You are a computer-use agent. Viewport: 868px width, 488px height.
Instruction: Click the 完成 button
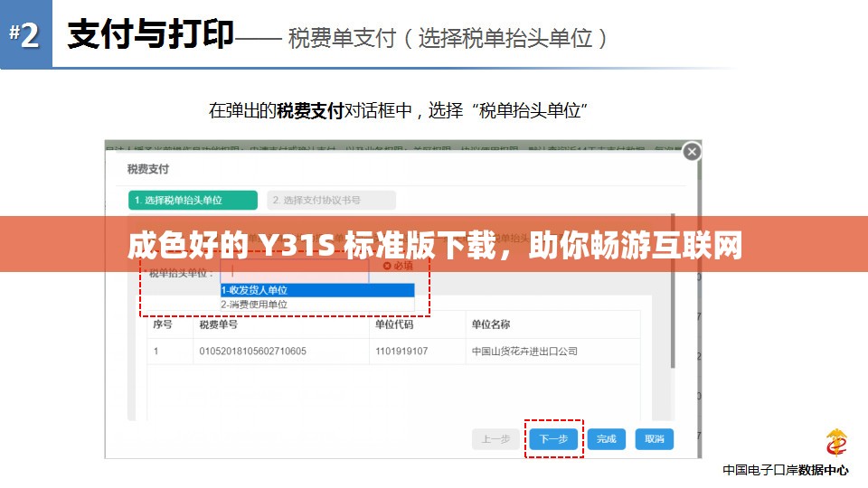tap(606, 439)
